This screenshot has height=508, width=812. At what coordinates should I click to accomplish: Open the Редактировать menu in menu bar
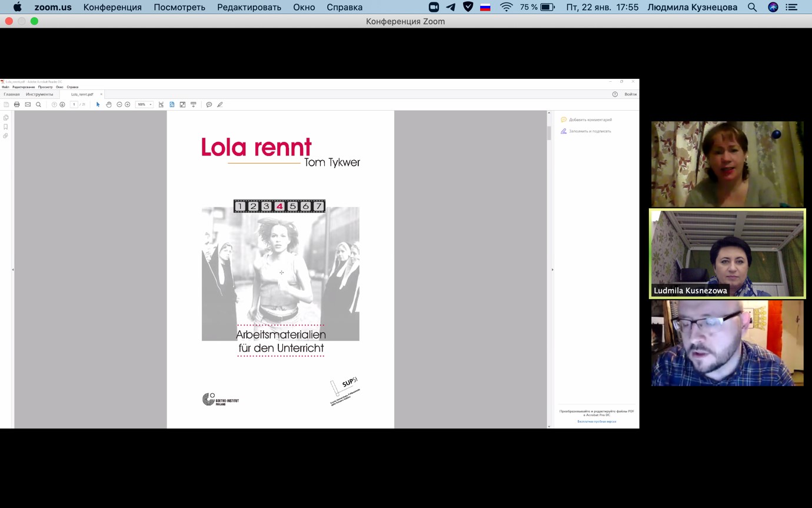tap(249, 7)
